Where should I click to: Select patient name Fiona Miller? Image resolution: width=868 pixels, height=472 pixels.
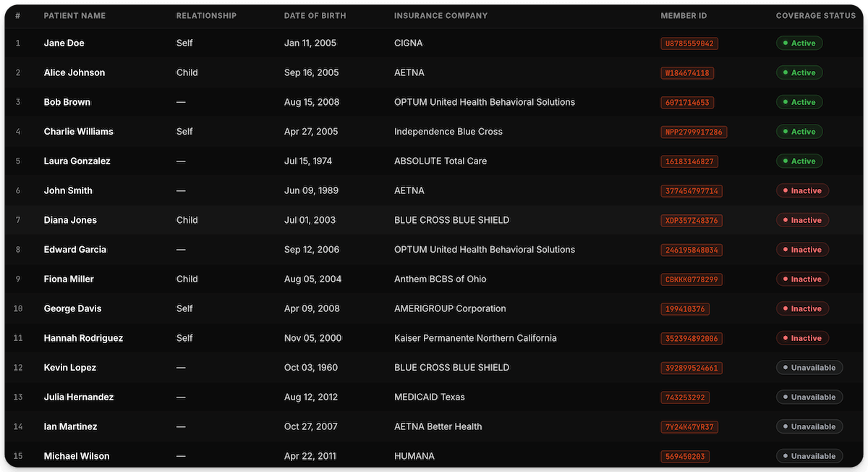click(x=69, y=279)
